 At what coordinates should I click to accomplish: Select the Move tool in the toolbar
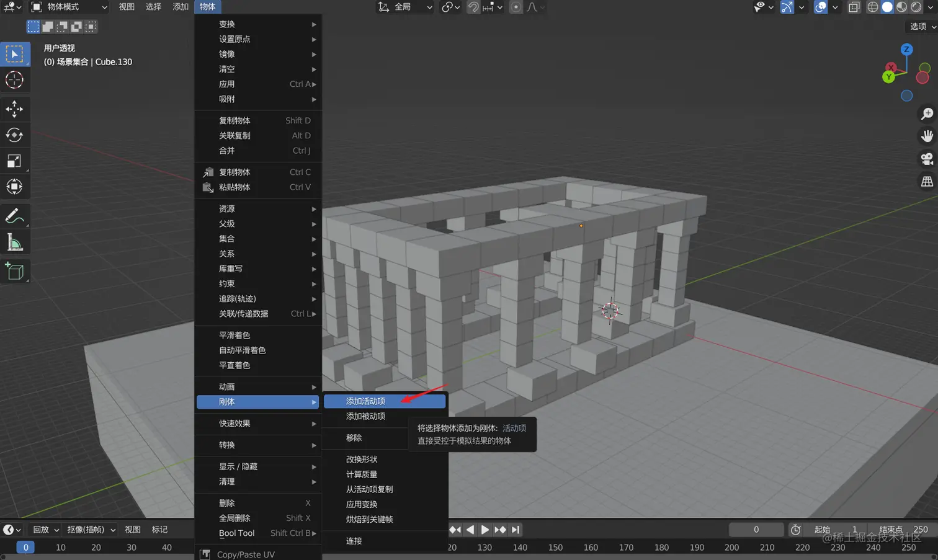15,109
